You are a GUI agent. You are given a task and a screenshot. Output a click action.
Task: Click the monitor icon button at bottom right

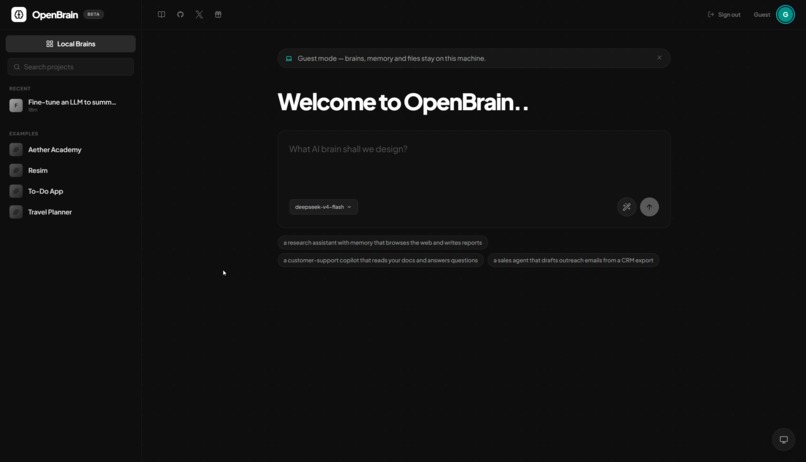pos(783,439)
